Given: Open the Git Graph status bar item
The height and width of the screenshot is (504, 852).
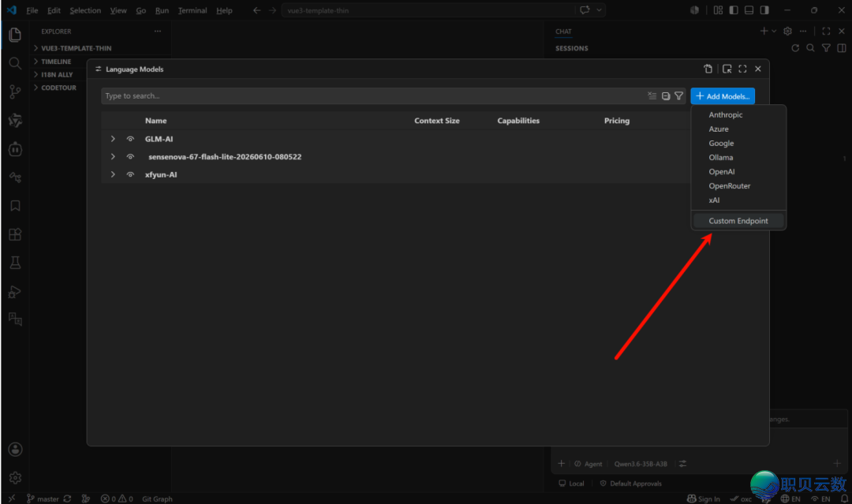Looking at the screenshot, I should pos(157,498).
